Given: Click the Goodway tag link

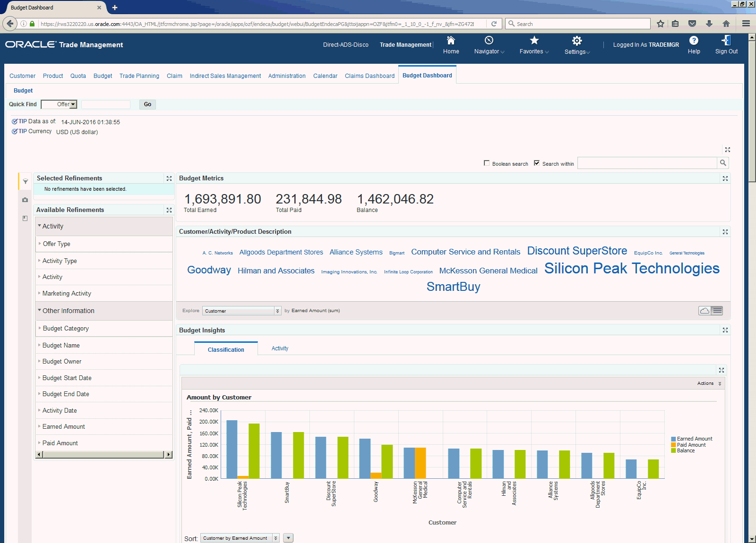Looking at the screenshot, I should [x=209, y=270].
